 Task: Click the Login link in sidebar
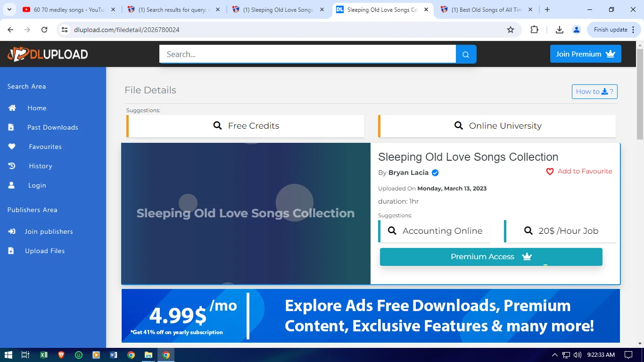[x=37, y=185]
